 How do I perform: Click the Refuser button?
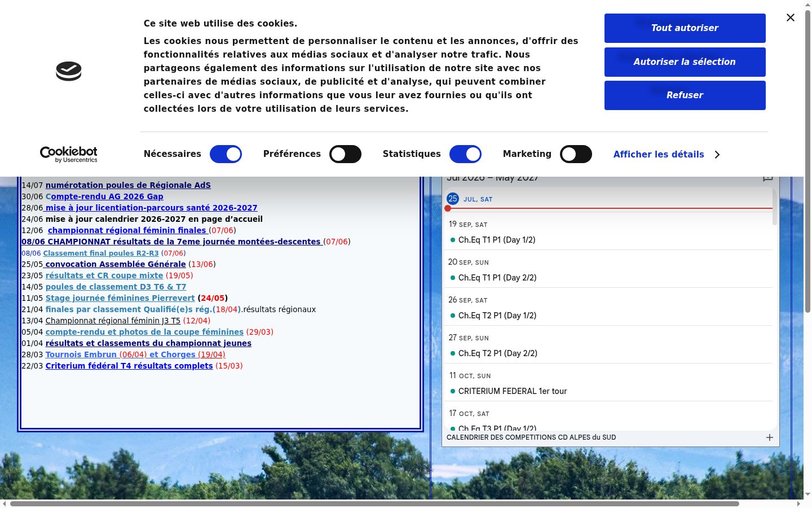tap(685, 95)
